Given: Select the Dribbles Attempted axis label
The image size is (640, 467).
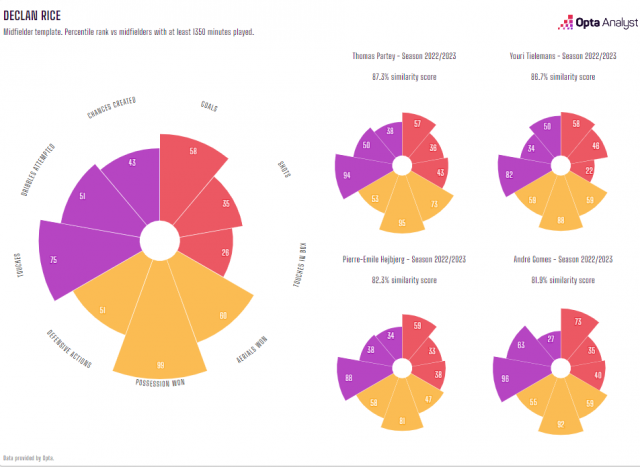Looking at the screenshot, I should click(38, 170).
